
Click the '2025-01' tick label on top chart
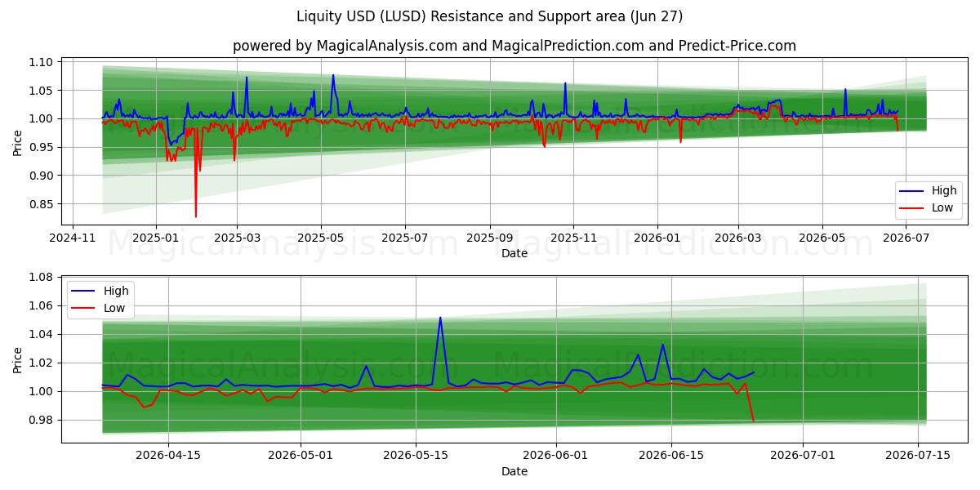point(156,237)
